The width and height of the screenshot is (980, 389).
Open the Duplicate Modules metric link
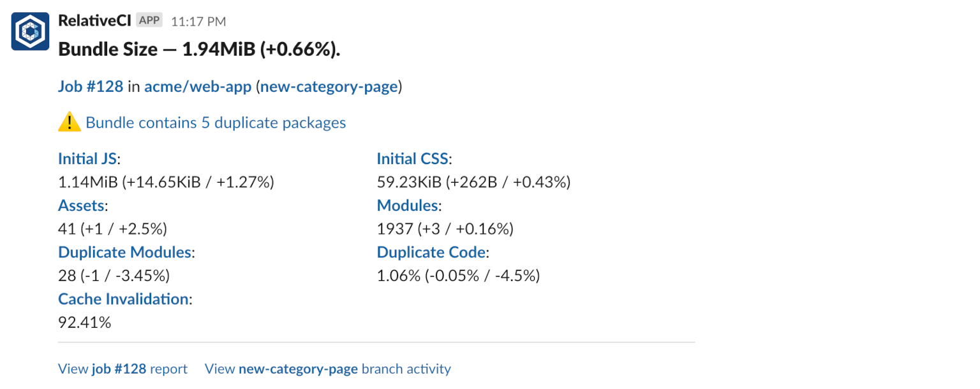pyautogui.click(x=124, y=252)
